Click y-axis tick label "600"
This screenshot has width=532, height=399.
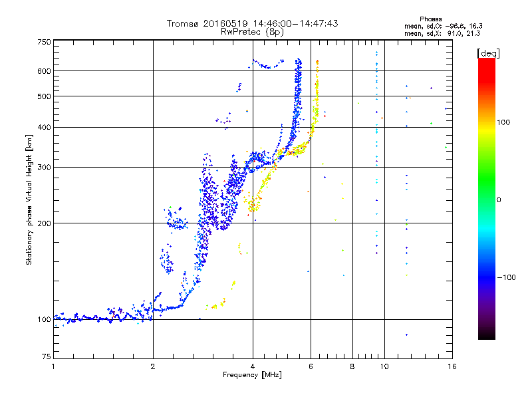[x=45, y=71]
